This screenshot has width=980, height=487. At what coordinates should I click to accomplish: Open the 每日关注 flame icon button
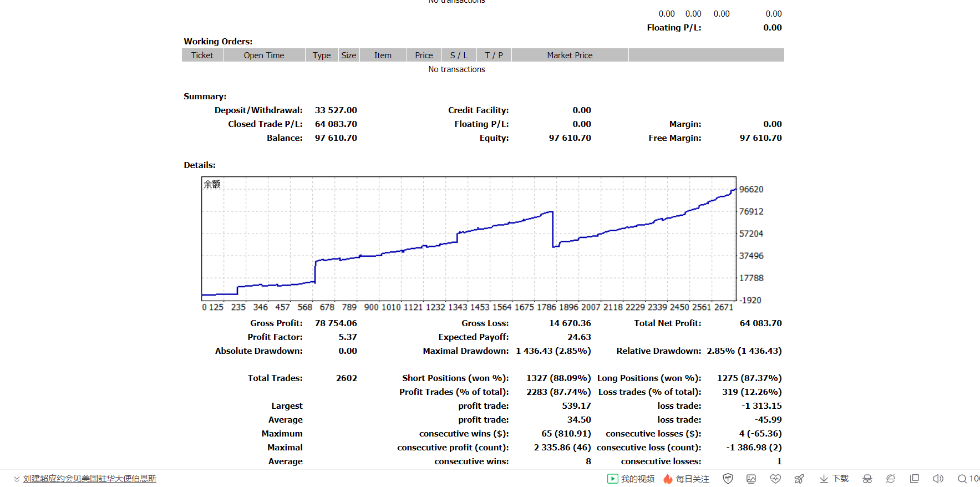(x=686, y=479)
